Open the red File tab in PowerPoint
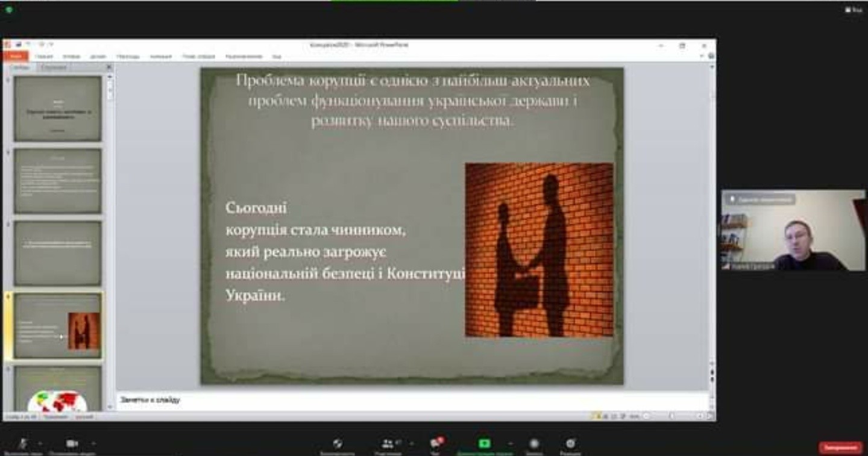 pyautogui.click(x=15, y=56)
